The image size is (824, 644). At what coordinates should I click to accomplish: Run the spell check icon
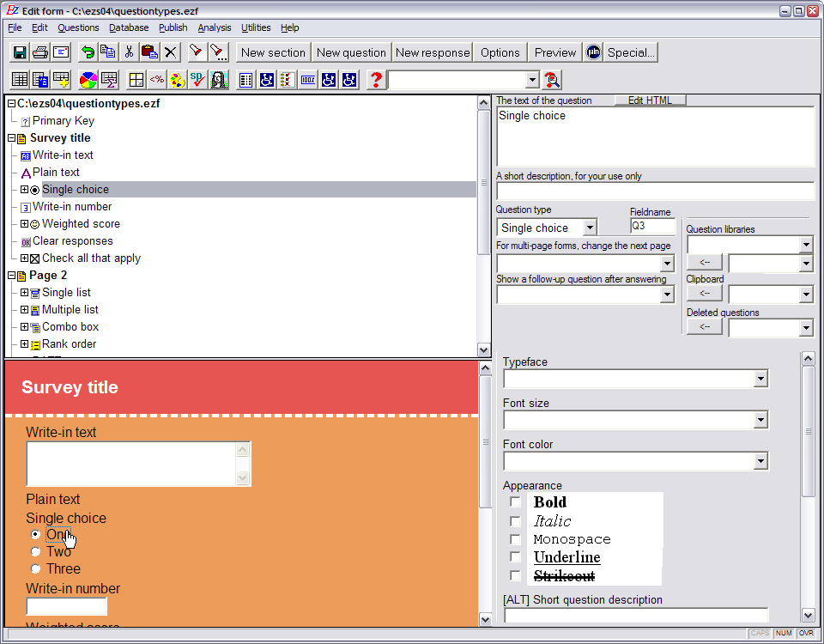197,80
